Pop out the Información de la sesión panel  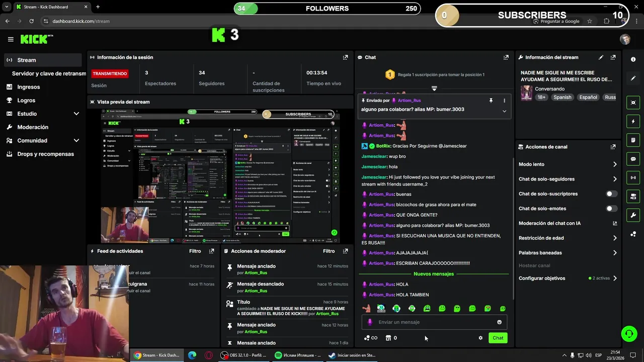[345, 57]
